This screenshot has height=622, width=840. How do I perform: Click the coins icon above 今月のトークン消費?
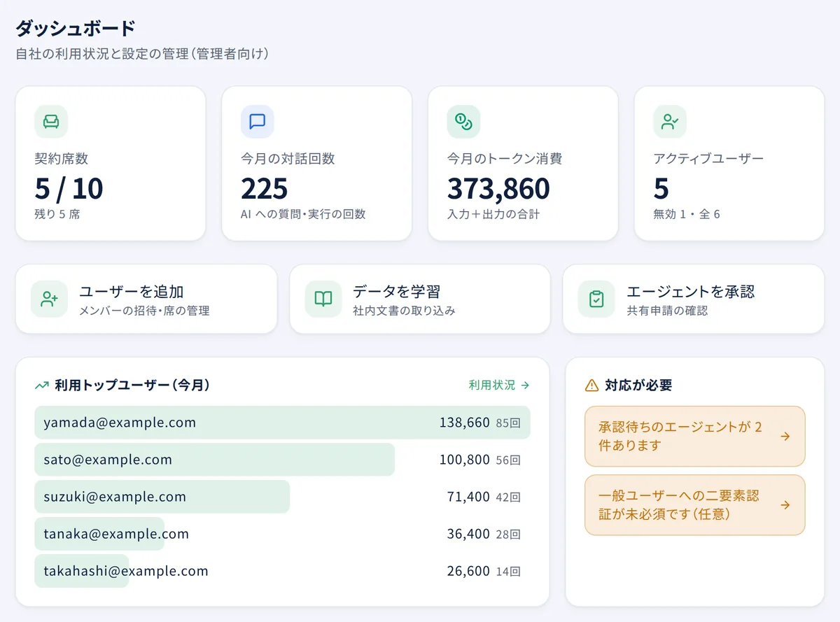463,122
